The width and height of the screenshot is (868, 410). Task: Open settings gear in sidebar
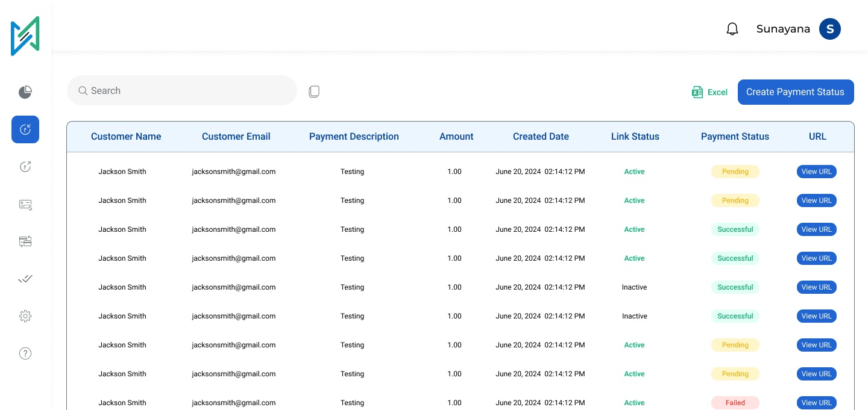25,316
